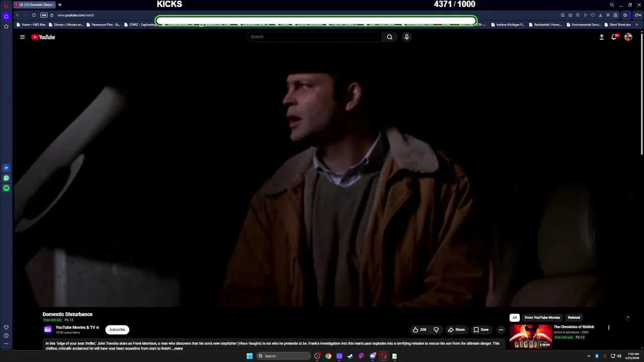Show hidden system tray icons chevron
This screenshot has height=362, width=644.
click(x=589, y=356)
